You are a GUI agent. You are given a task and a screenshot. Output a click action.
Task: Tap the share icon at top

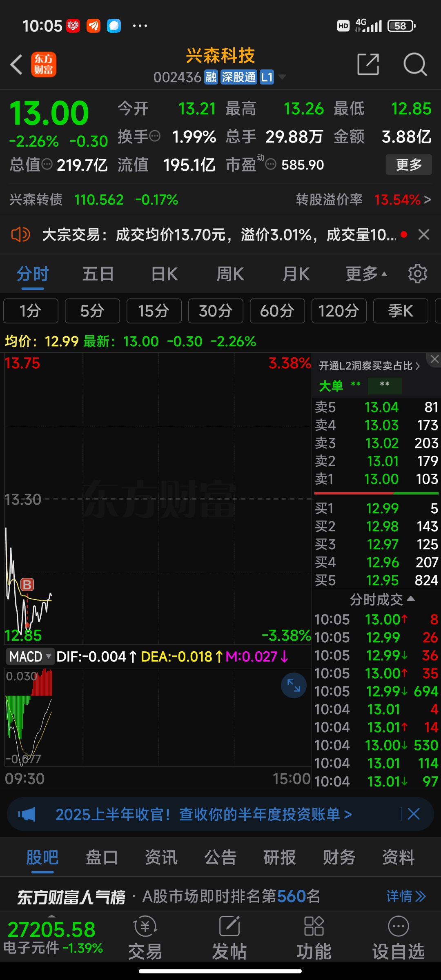368,64
